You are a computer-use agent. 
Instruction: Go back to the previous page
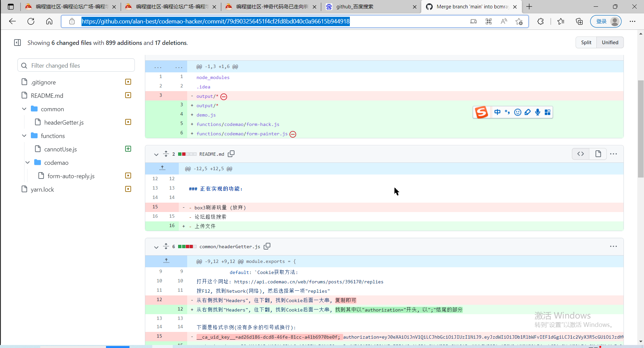12,21
